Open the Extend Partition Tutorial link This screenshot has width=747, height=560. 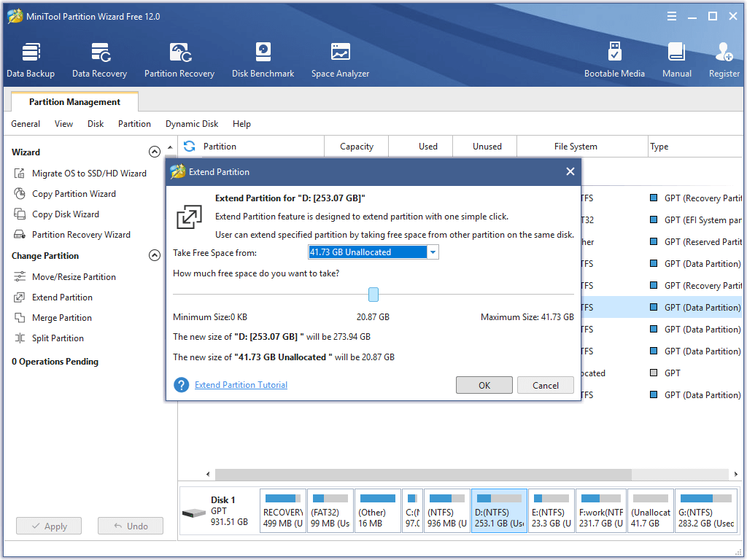241,385
